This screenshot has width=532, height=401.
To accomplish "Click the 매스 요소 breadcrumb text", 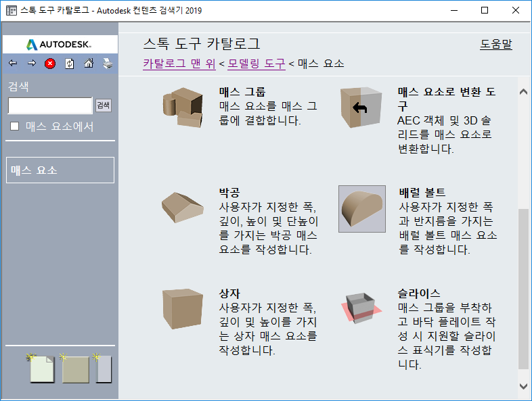I will (x=321, y=64).
